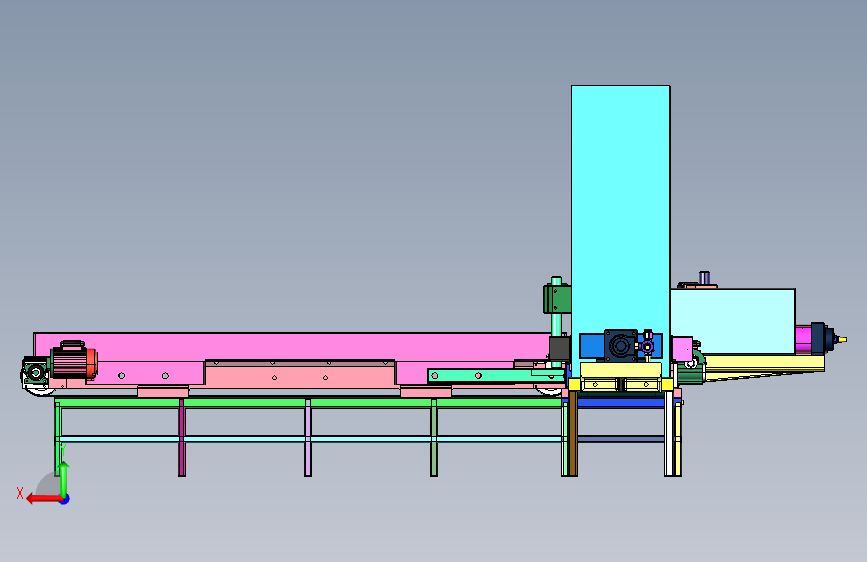
Task: Select the light cyan lower rail of the frame
Action: coord(310,439)
